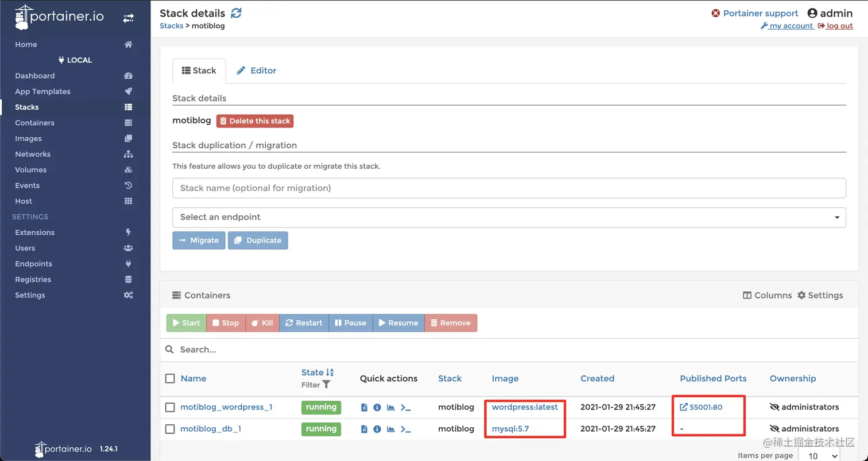This screenshot has width=868, height=461.
Task: Click the Registries database icon
Action: click(128, 280)
